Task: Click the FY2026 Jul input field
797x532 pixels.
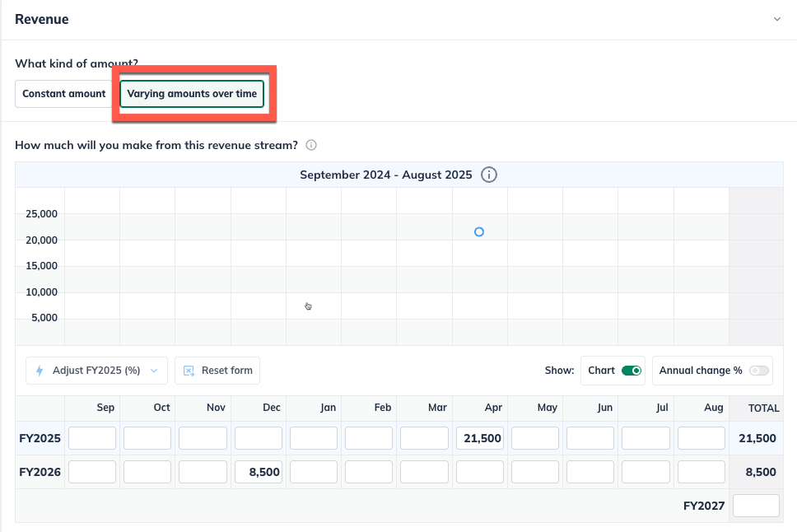Action: [x=646, y=472]
